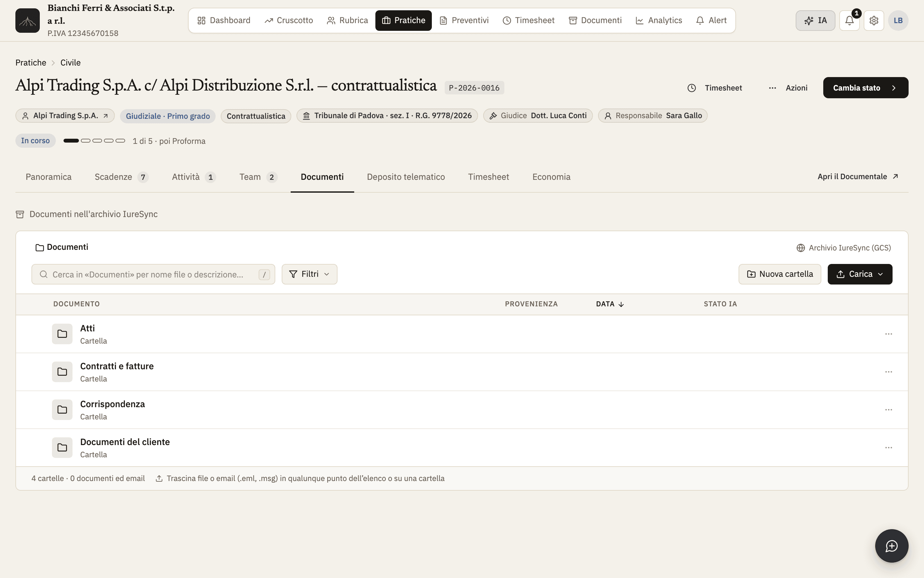The image size is (924, 578).
Task: Open the notifications bell
Action: point(849,20)
